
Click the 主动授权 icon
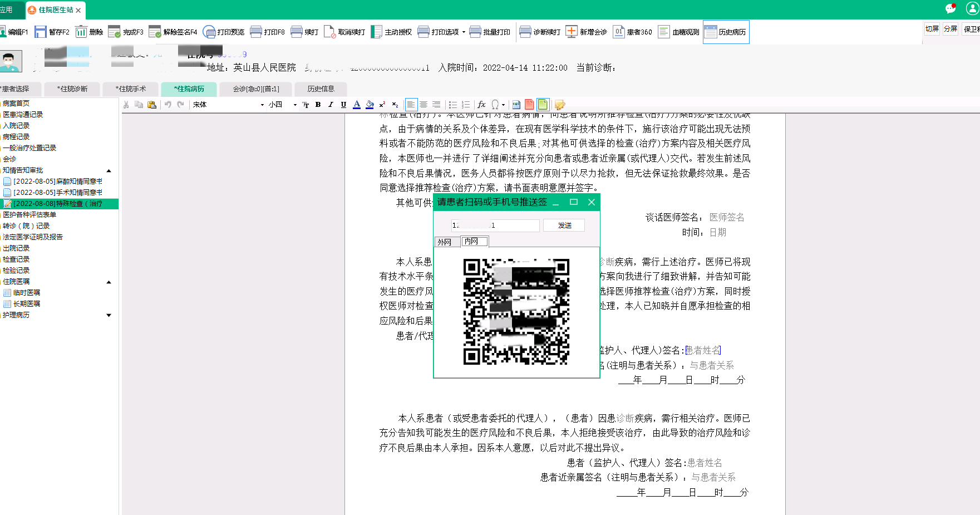(376, 32)
